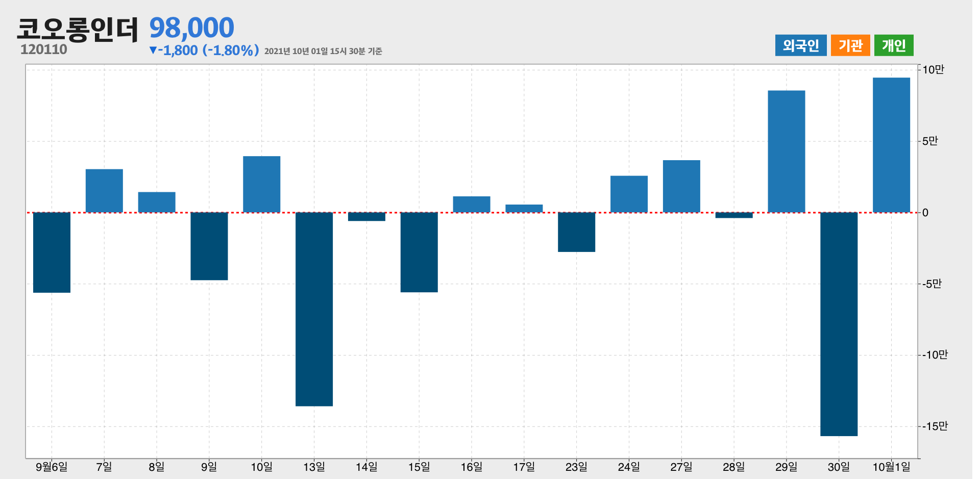Click the 8일 bar
This screenshot has height=479, width=980.
[157, 203]
